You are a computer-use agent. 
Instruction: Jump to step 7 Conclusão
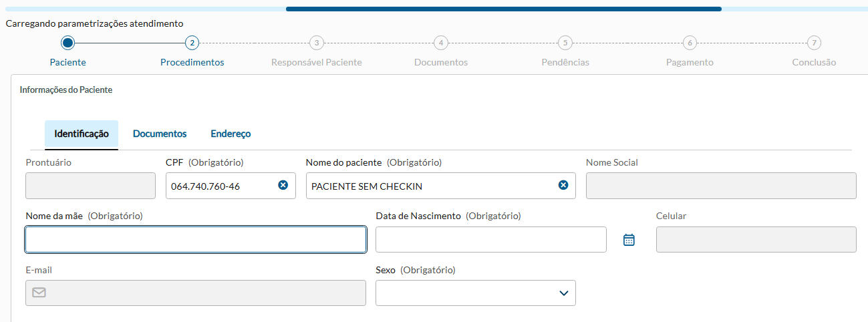pos(813,43)
